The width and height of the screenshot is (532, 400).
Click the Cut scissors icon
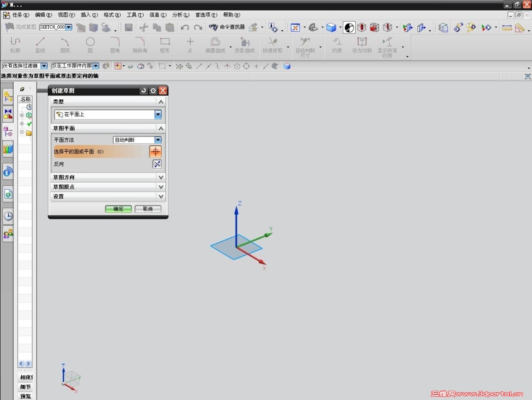point(144,28)
